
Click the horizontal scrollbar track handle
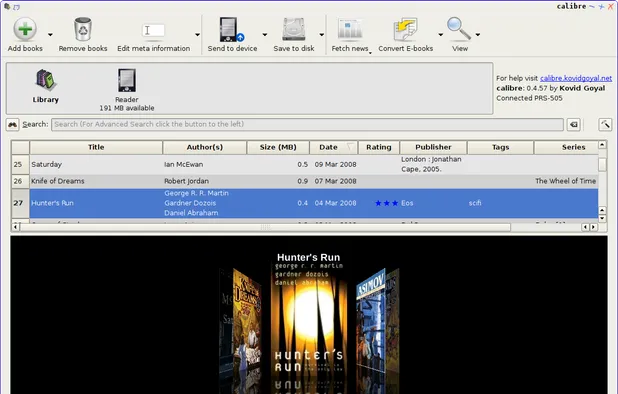[265, 227]
